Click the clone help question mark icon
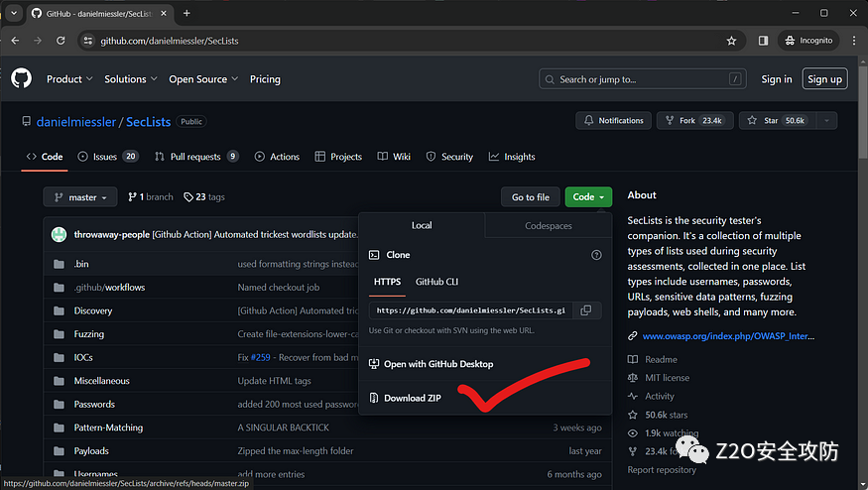The width and height of the screenshot is (868, 490). point(596,255)
